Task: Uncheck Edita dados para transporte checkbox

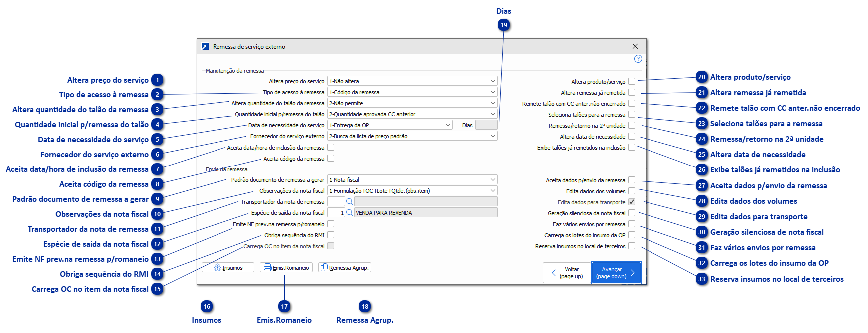Action: [632, 202]
